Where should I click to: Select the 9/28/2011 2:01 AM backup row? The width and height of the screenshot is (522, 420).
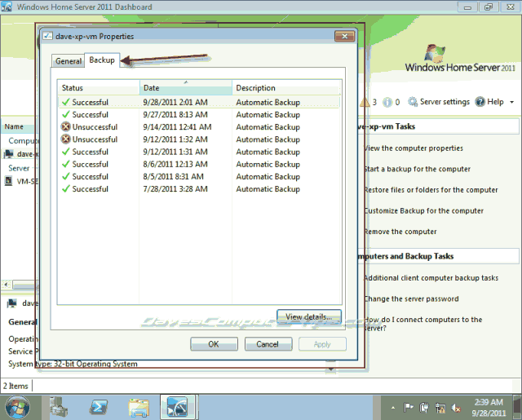[199, 102]
